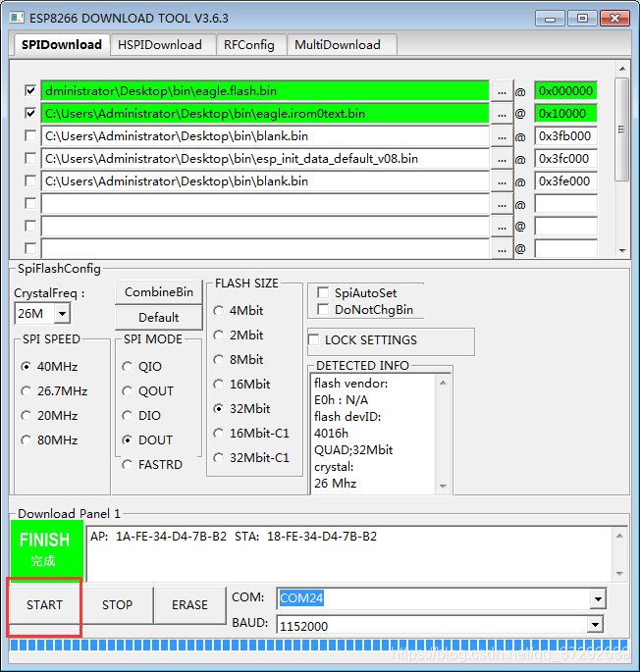Image resolution: width=640 pixels, height=672 pixels.
Task: Uncheck the eagle.irom0text.bin file checkbox
Action: tap(30, 114)
